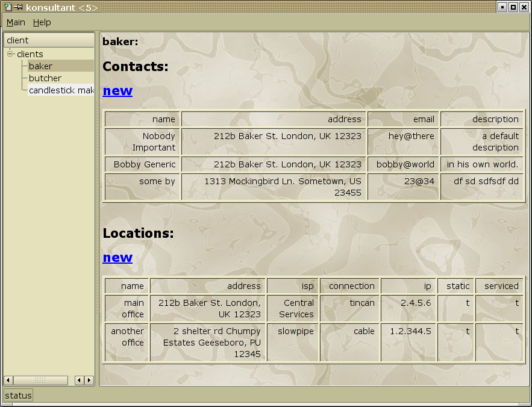Click the tree horizontal scrollbar thumb
532x407 pixels.
pyautogui.click(x=40, y=380)
